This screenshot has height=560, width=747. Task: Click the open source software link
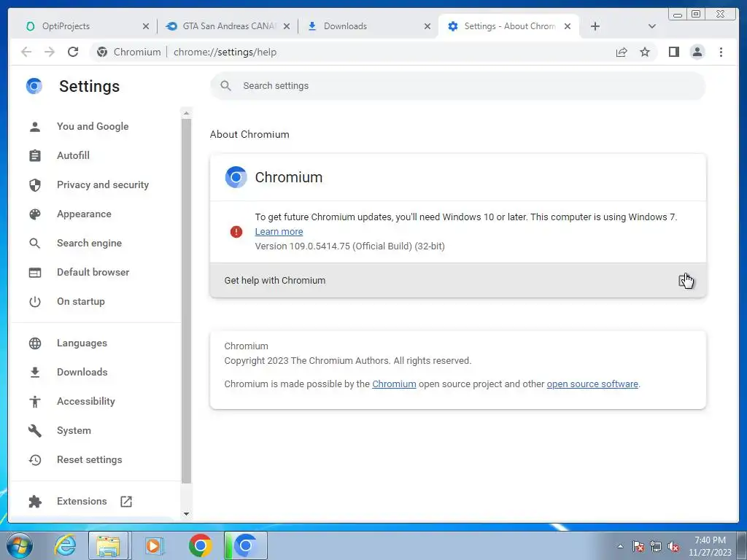coord(592,384)
